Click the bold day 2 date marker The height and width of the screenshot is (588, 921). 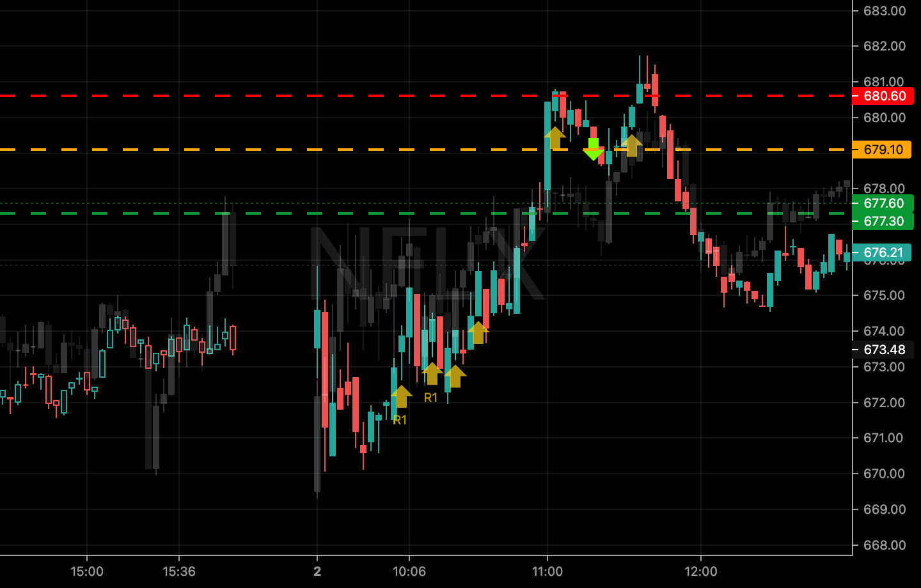[x=317, y=571]
